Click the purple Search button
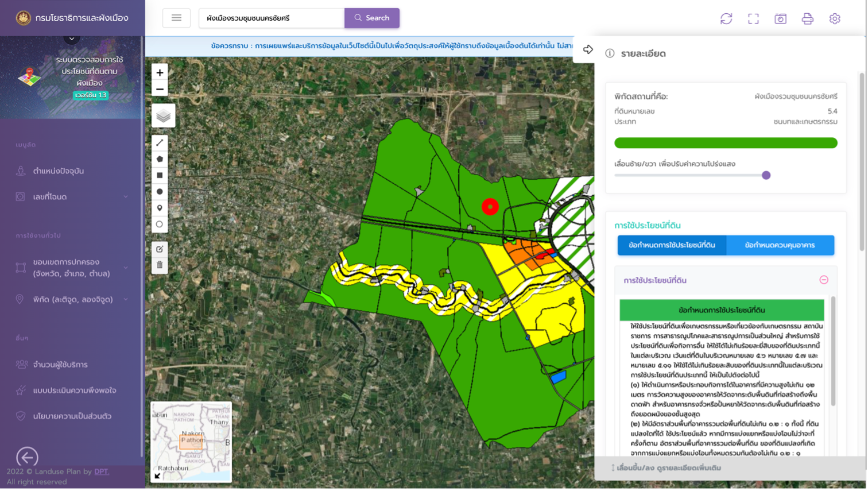868x491 pixels. [x=372, y=18]
